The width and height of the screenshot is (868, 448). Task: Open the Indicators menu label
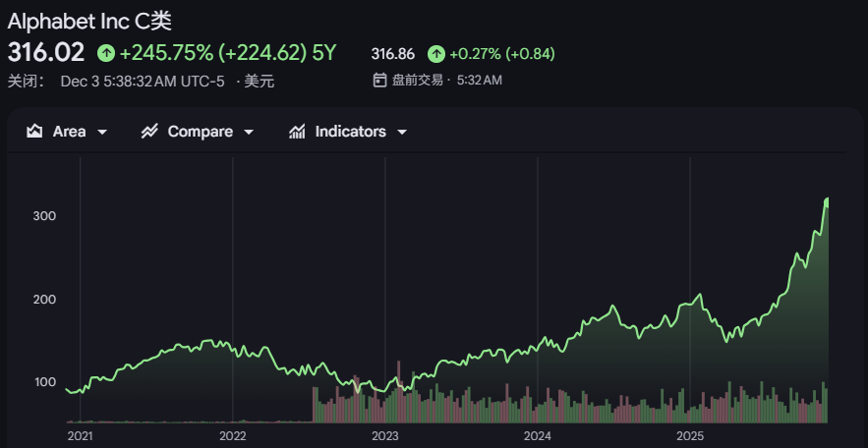click(x=350, y=132)
